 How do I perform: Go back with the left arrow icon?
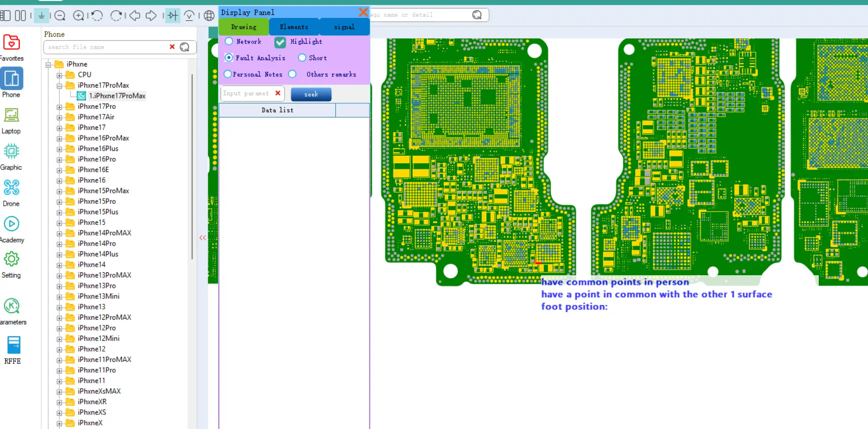[x=135, y=15]
